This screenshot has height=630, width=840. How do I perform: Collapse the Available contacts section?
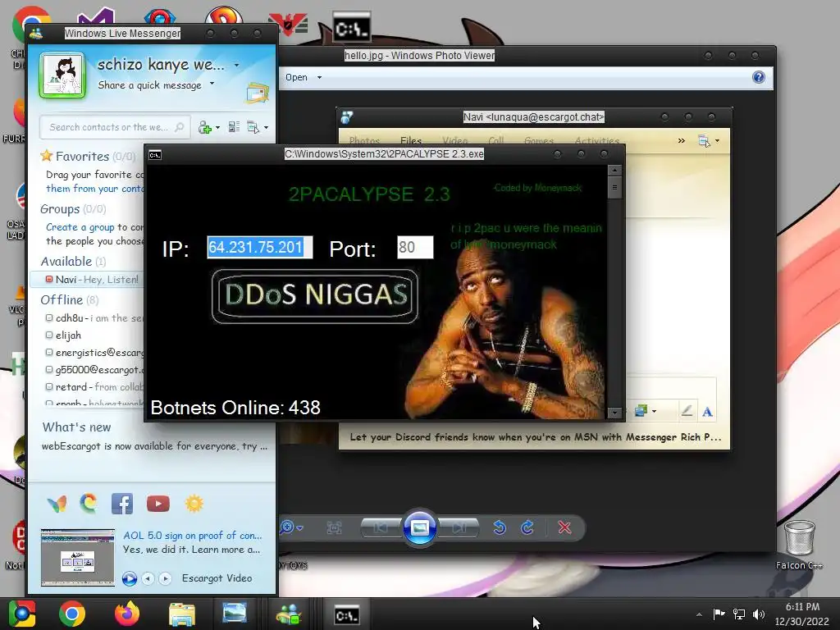tap(73, 262)
